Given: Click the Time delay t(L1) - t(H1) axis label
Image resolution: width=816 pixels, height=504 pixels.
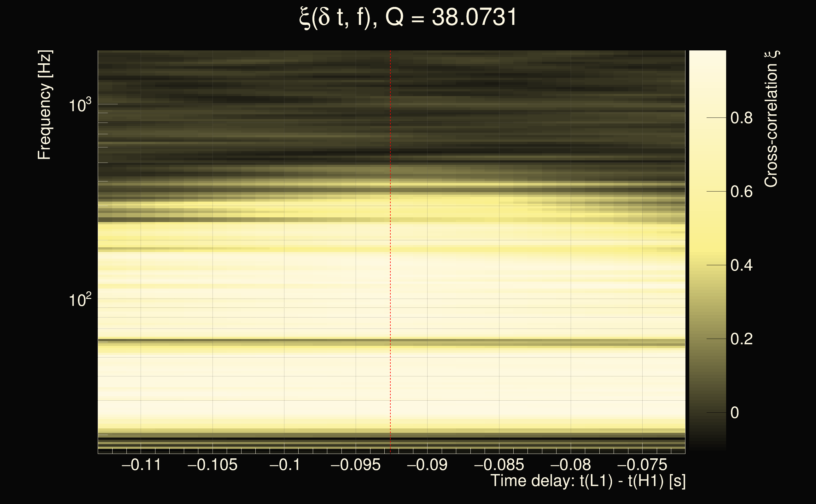Looking at the screenshot, I should point(588,481).
